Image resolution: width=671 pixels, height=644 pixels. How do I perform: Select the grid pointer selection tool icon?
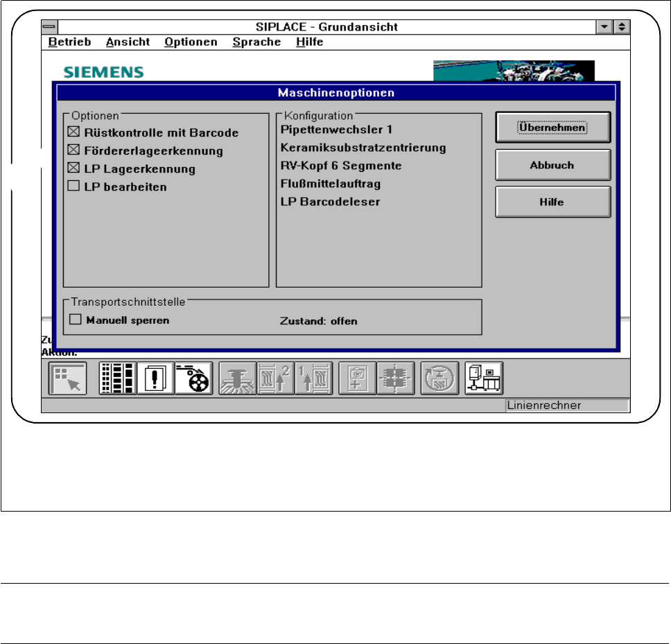68,378
